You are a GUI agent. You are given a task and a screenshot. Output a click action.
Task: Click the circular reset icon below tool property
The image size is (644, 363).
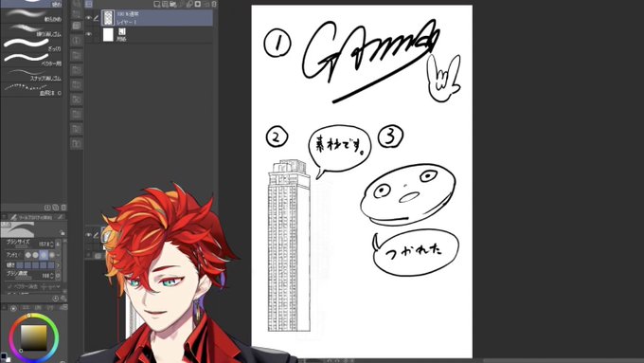tap(56, 299)
